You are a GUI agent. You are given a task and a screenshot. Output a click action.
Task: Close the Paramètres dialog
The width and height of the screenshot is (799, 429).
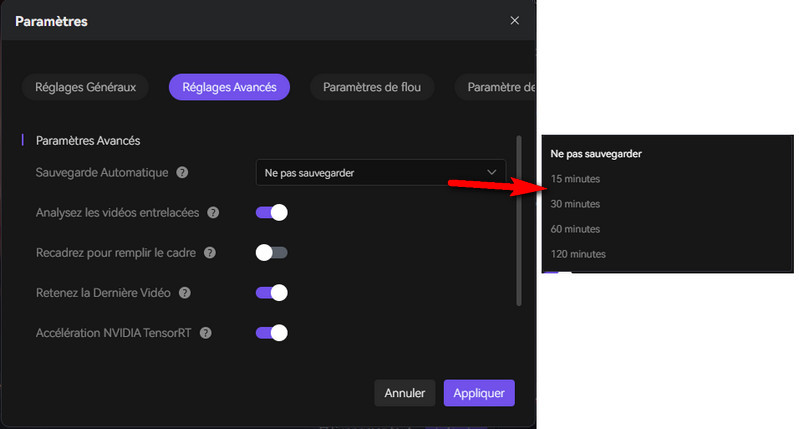[x=515, y=20]
